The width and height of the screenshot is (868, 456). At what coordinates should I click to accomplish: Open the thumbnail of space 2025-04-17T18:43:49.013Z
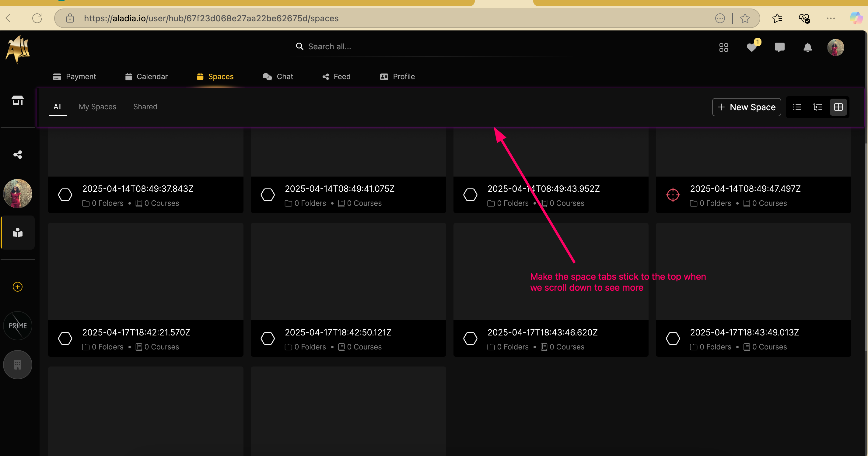point(753,271)
